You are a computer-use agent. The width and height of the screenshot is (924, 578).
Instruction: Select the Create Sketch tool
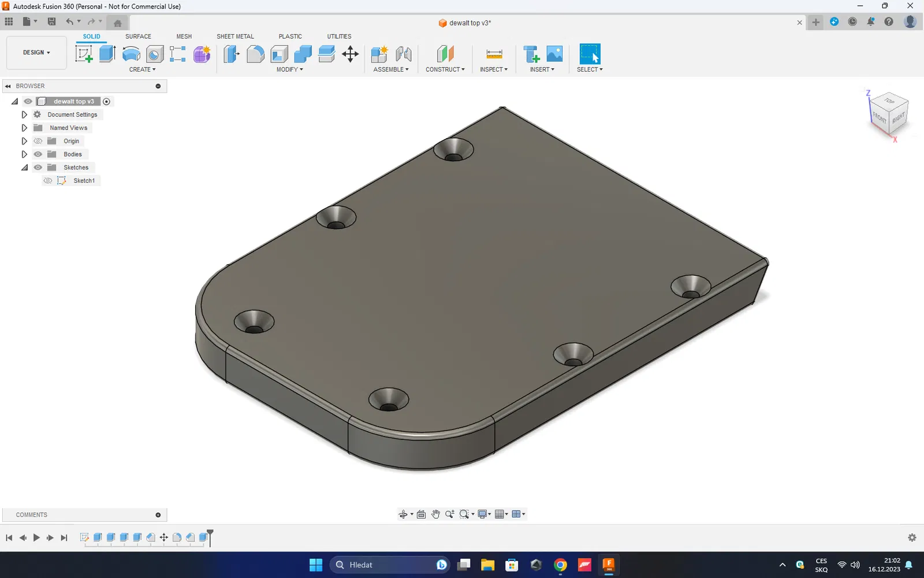[84, 54]
